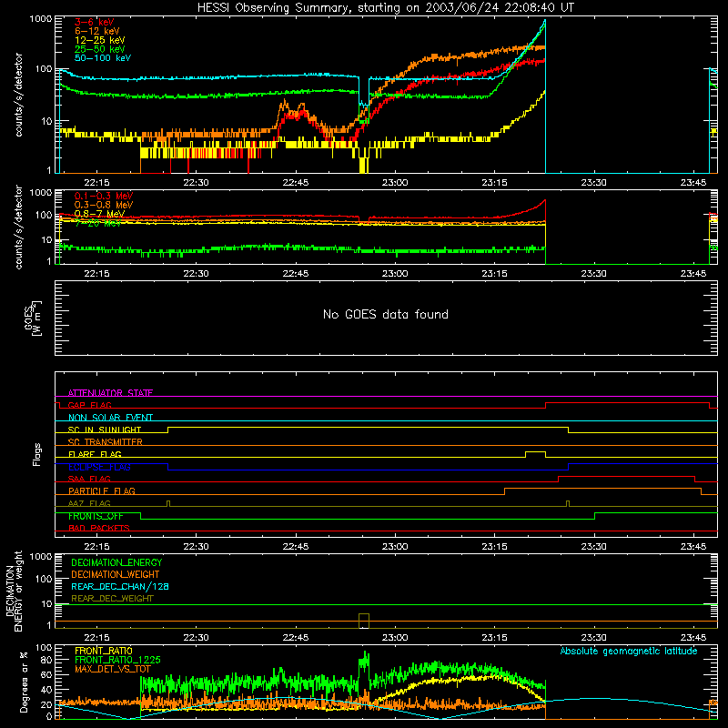The image size is (728, 728).
Task: Click the 0.1-0.3 MeV legend label
Action: pyautogui.click(x=104, y=196)
